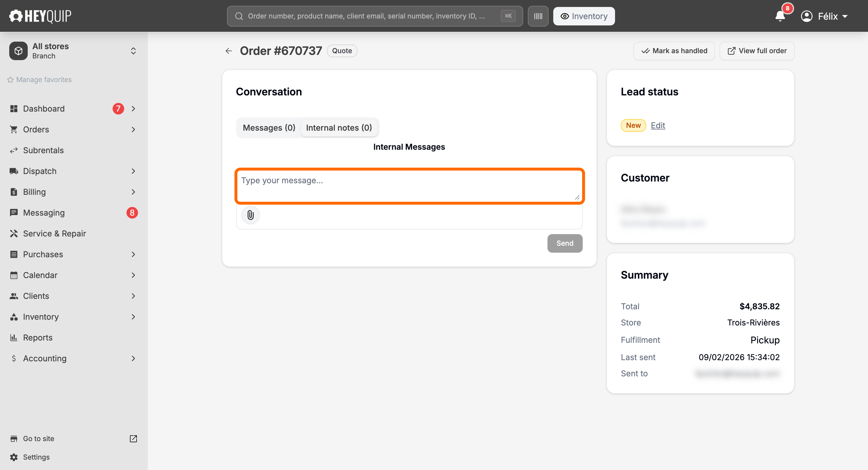This screenshot has height=470, width=868.
Task: Expand the Dashboard submenu chevron
Action: 133,109
